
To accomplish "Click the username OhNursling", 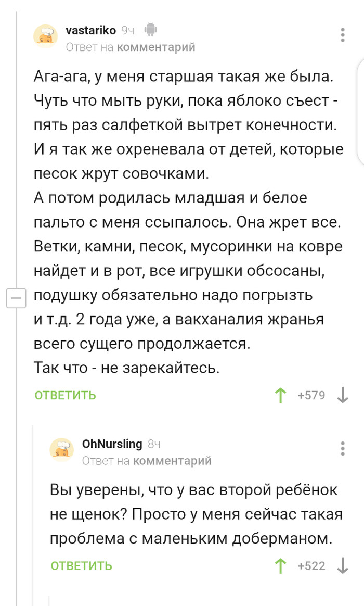I will tap(112, 444).
